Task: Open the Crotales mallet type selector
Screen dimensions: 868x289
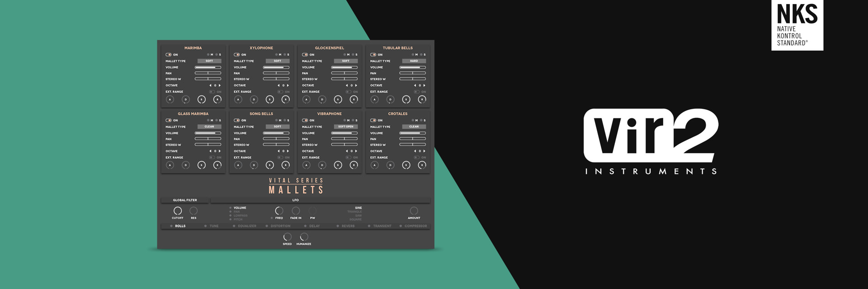Action: click(414, 127)
